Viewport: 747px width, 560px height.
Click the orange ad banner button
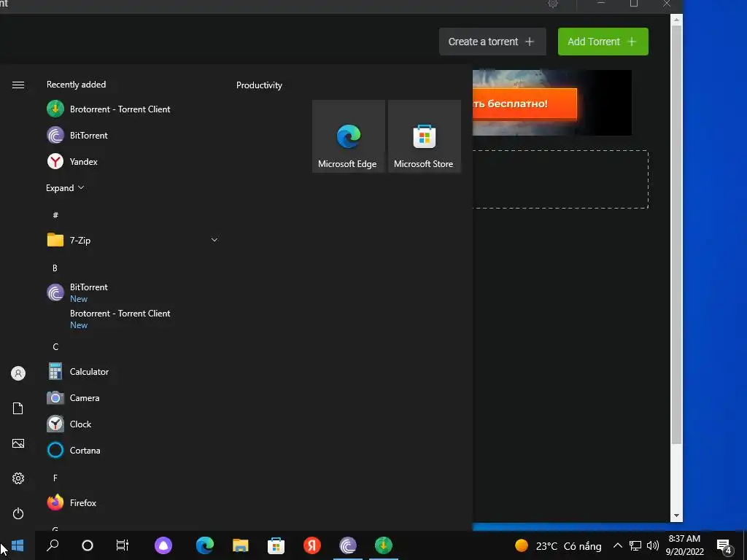525,104
